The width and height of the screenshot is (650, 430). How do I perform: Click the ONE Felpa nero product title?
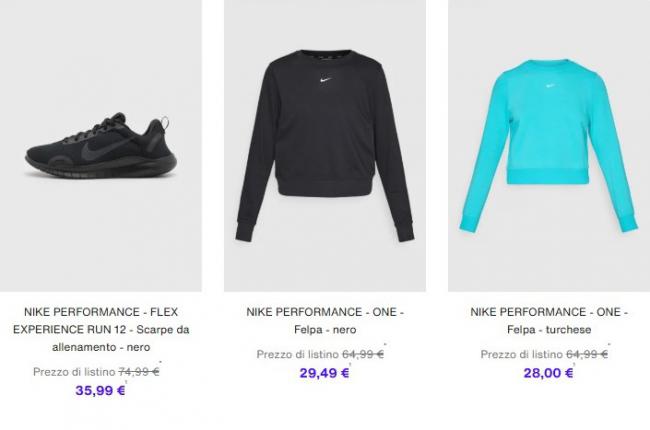[x=325, y=321]
